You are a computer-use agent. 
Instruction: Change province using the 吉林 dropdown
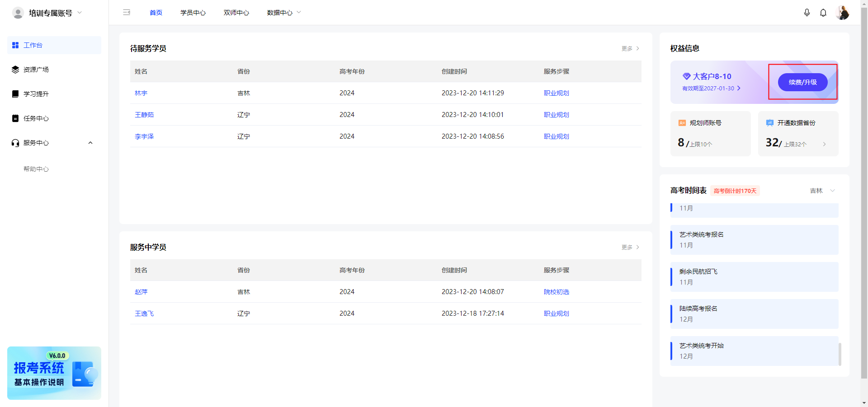click(x=821, y=190)
